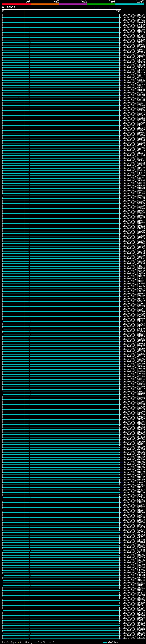Click the Large gaps legend text
Image resolution: width=146 pixels, height=644 pixels.
[x=28, y=642]
